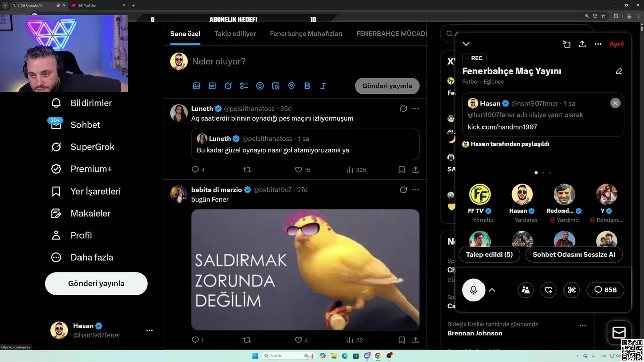Send a heart reaction in space
The image size is (644, 362).
(548, 290)
